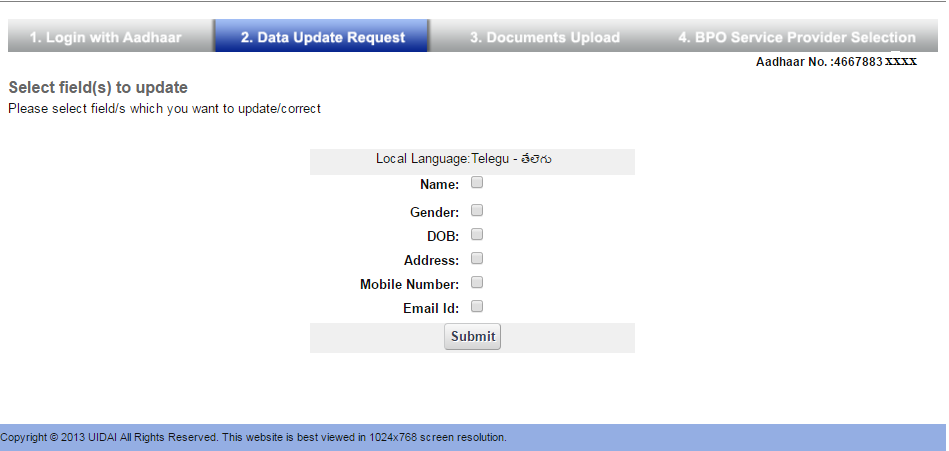
Task: Select the Data Update Request tab
Action: click(x=322, y=38)
